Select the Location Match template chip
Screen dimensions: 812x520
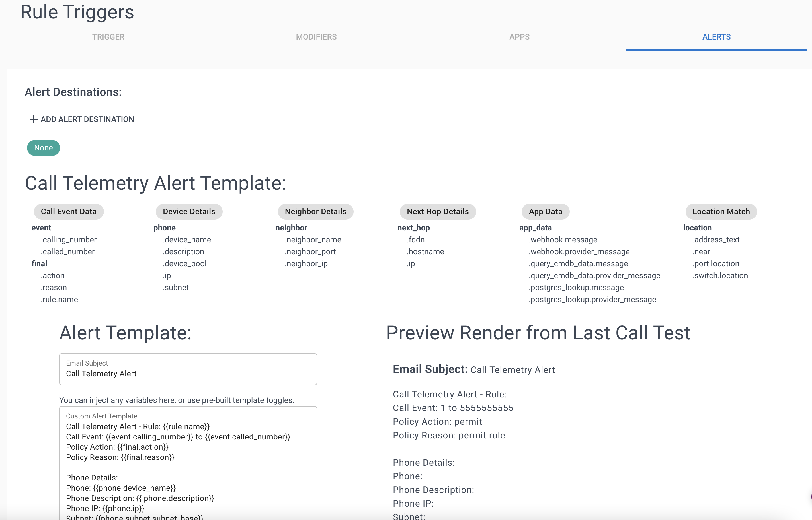[721, 211]
